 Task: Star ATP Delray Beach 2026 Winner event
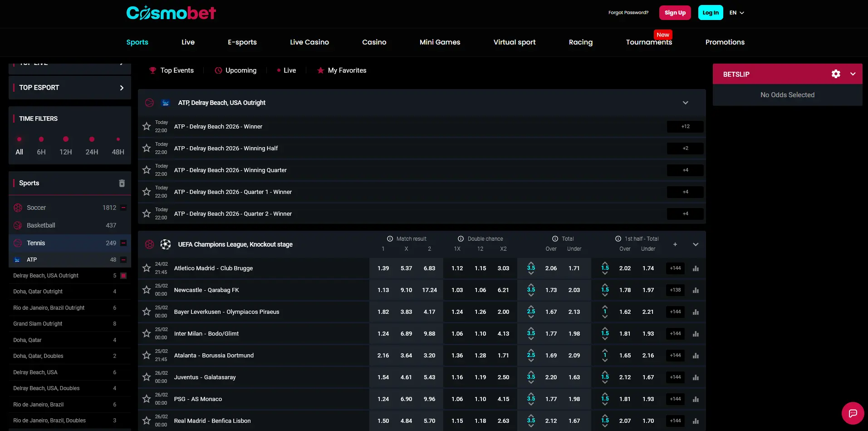click(x=147, y=126)
